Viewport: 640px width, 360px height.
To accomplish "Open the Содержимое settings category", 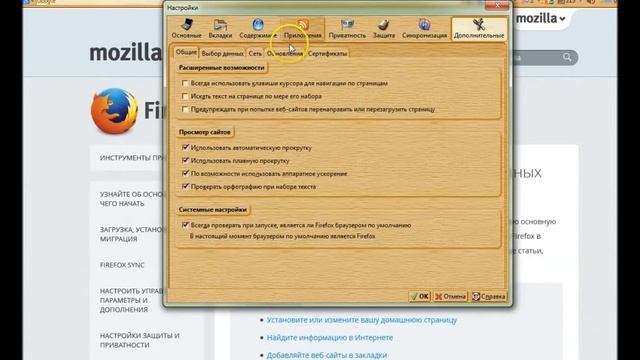I will pyautogui.click(x=258, y=29).
